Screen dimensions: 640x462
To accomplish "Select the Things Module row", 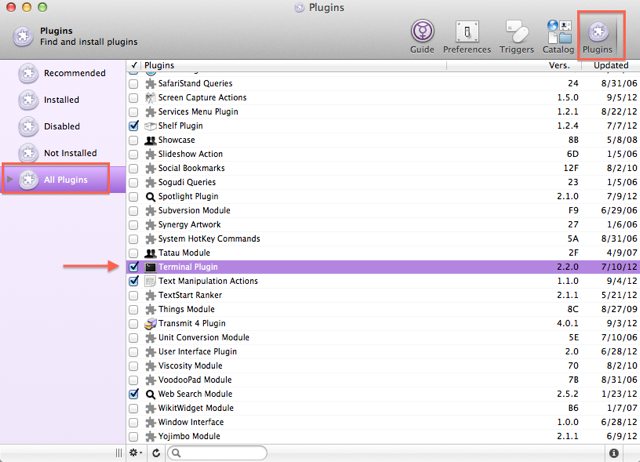I will tap(383, 309).
